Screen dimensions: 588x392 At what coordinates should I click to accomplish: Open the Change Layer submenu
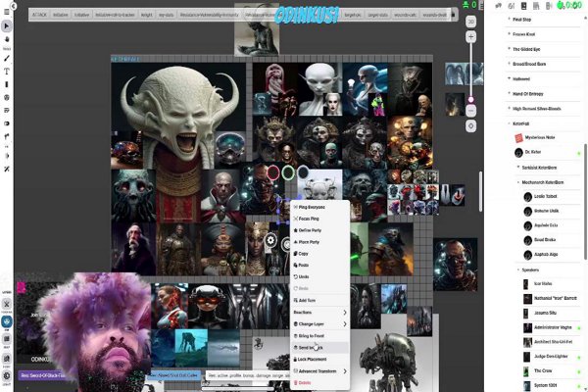coord(315,323)
